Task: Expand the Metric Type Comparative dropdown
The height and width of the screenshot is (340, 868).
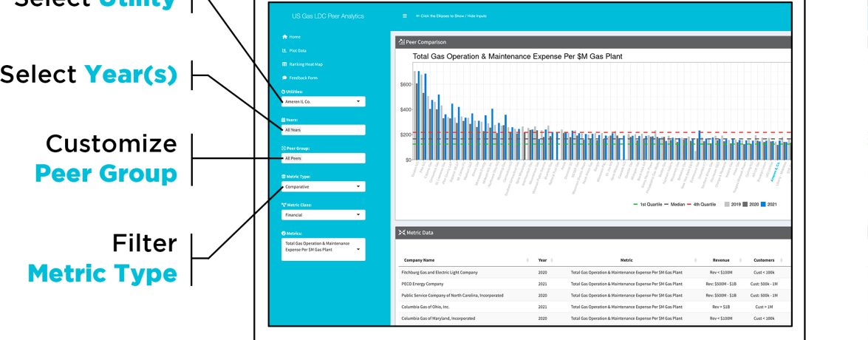Action: (324, 187)
